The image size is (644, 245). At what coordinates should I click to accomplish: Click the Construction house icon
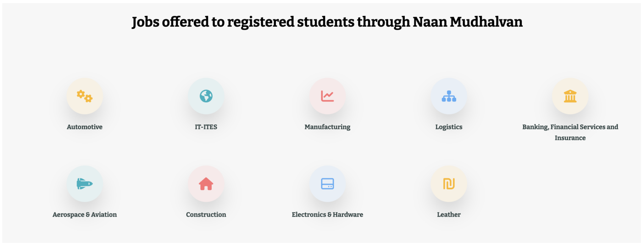[x=206, y=184]
